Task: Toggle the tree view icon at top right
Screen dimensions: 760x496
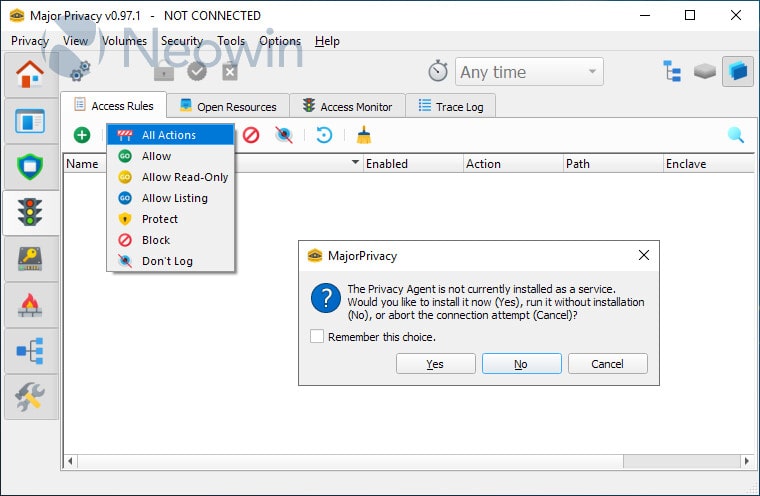Action: coord(672,71)
